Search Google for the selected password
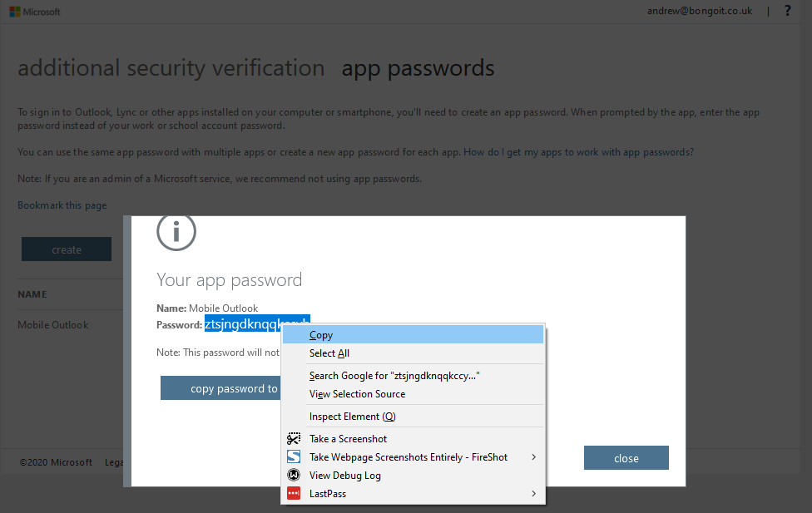812x513 pixels. [413, 376]
